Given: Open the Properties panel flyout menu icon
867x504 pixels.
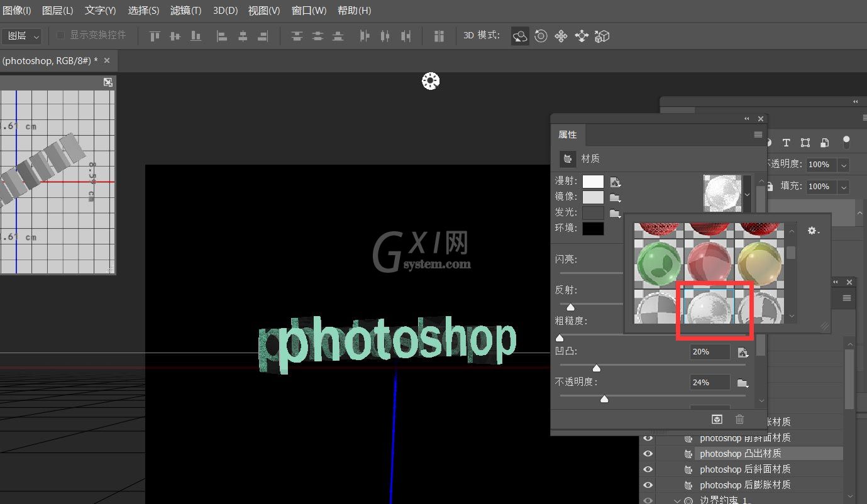Looking at the screenshot, I should pyautogui.click(x=758, y=134).
